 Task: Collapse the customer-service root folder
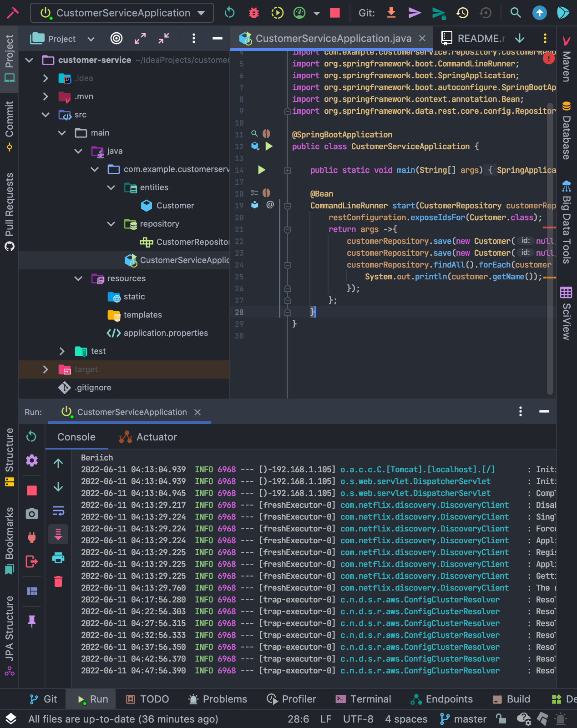[29, 60]
